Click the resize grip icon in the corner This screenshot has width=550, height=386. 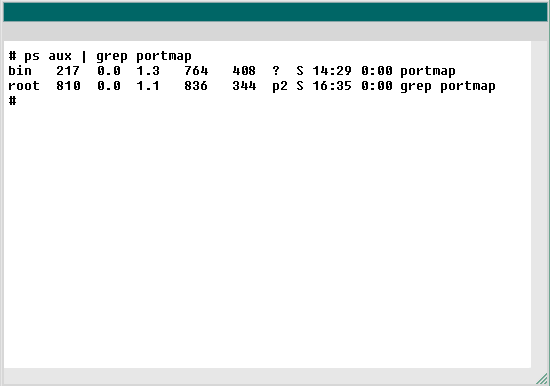point(542,379)
